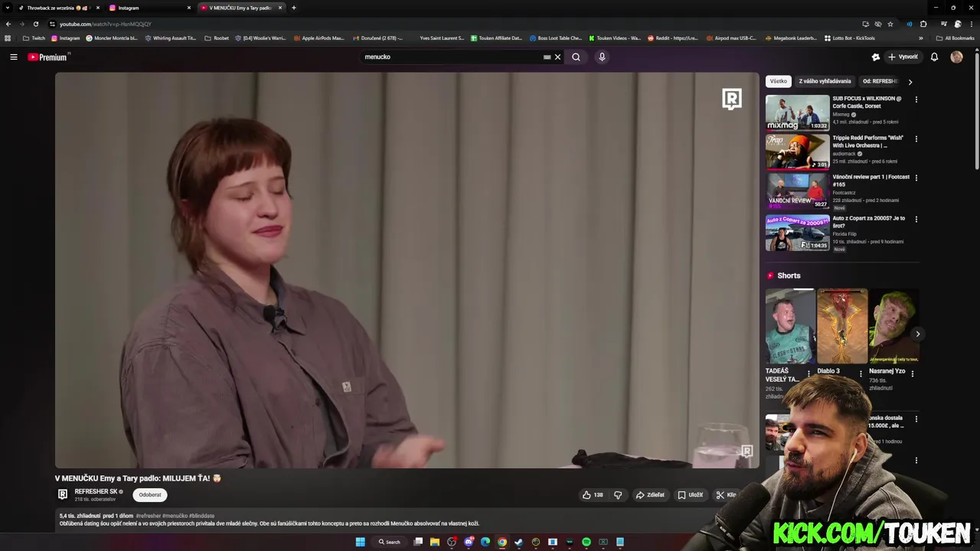This screenshot has height=551, width=980.
Task: Open the taskbar Search box
Action: [x=389, y=542]
